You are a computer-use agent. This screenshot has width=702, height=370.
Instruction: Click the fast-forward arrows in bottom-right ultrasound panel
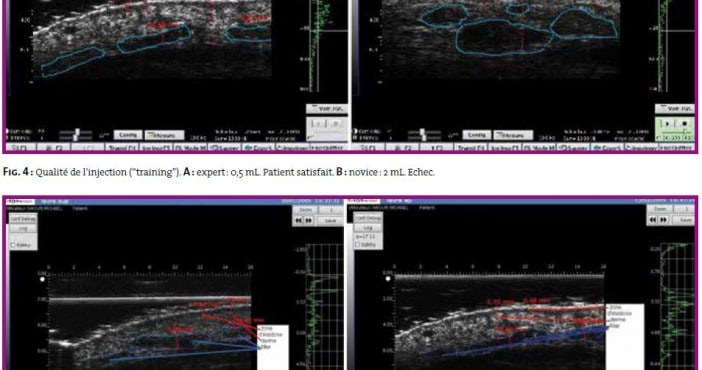663,220
